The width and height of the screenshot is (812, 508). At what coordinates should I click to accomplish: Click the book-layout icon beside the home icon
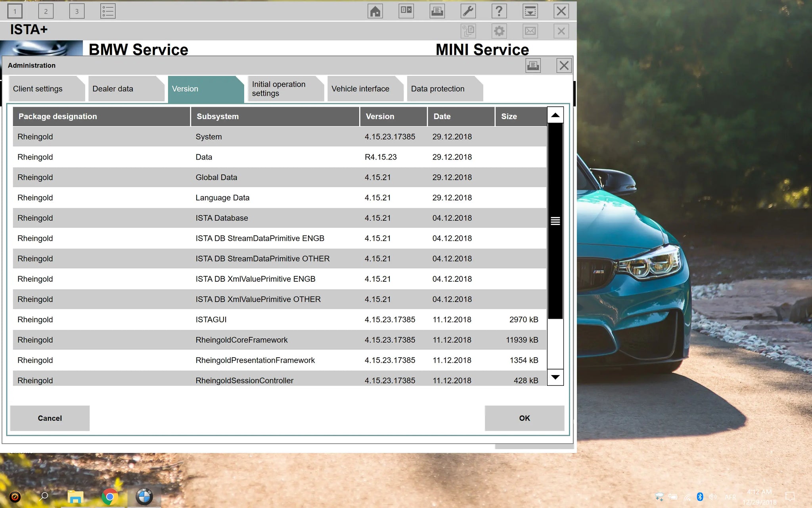(x=406, y=11)
